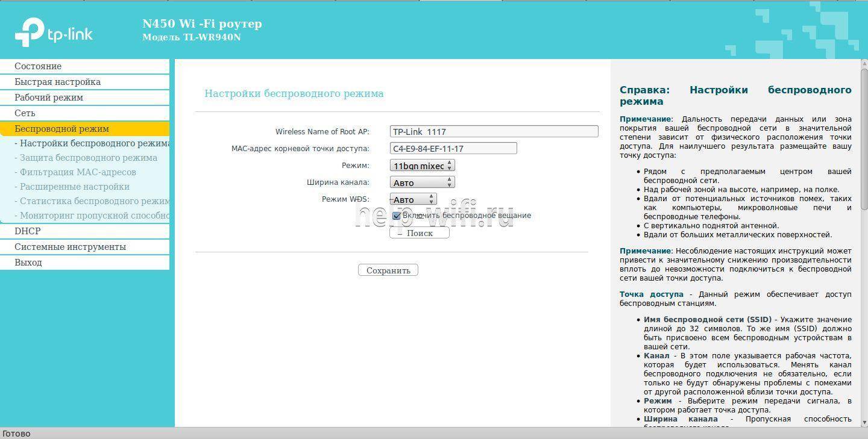Open Защита беспроводного режима submenu
The width and height of the screenshot is (868, 439).
pyautogui.click(x=88, y=158)
